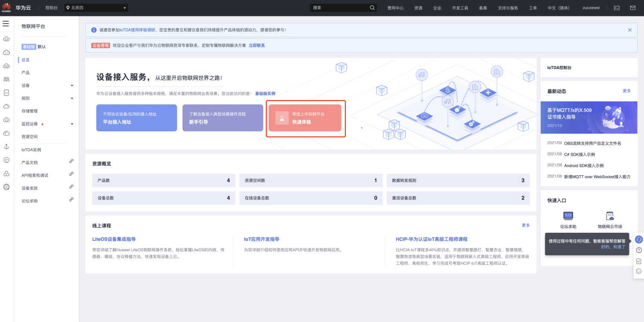
Task: Dismiss tooltip with 好的，知道了
Action: pos(613,247)
